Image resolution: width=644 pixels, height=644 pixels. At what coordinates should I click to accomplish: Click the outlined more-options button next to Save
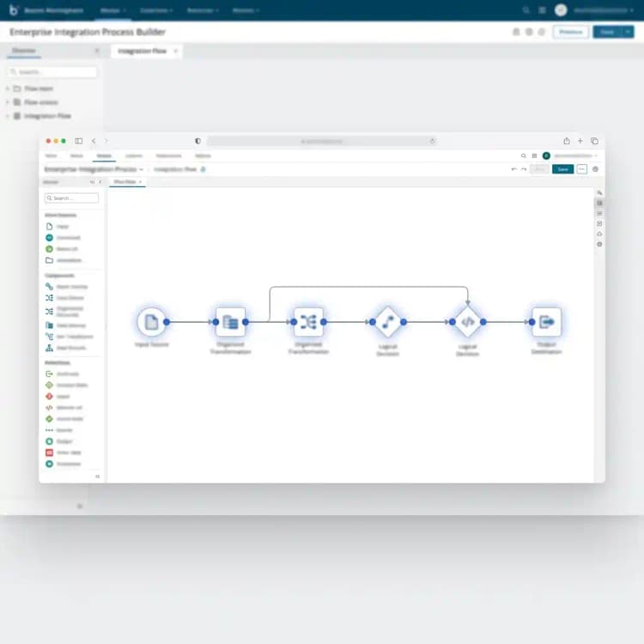581,169
